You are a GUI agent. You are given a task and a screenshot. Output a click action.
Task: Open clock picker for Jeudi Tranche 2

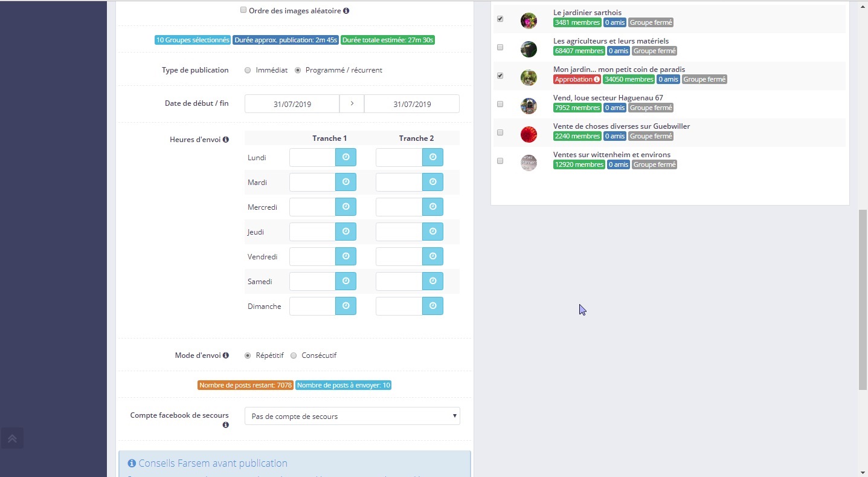click(x=432, y=232)
